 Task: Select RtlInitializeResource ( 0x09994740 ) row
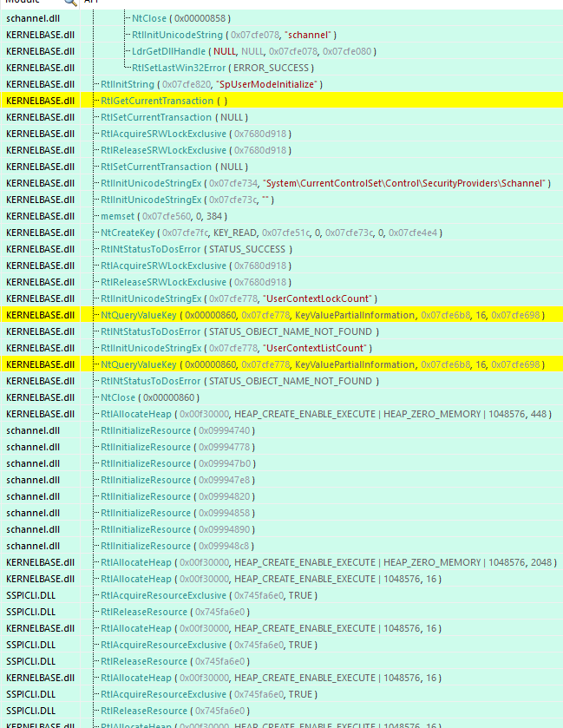tap(281, 430)
